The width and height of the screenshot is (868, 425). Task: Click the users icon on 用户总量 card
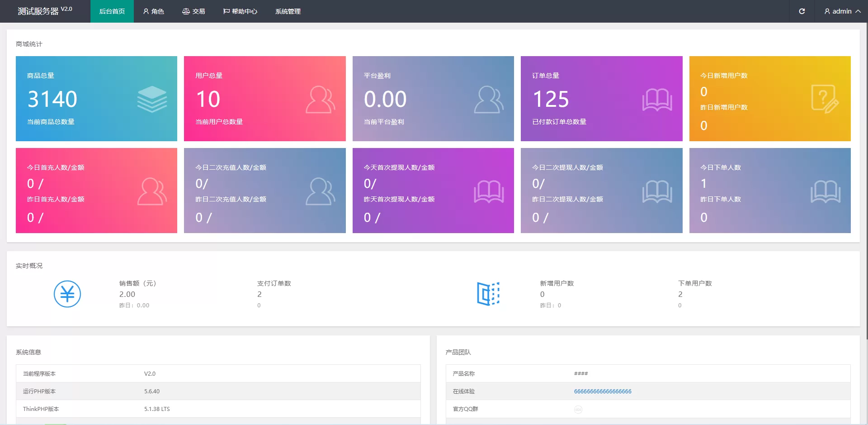320,100
